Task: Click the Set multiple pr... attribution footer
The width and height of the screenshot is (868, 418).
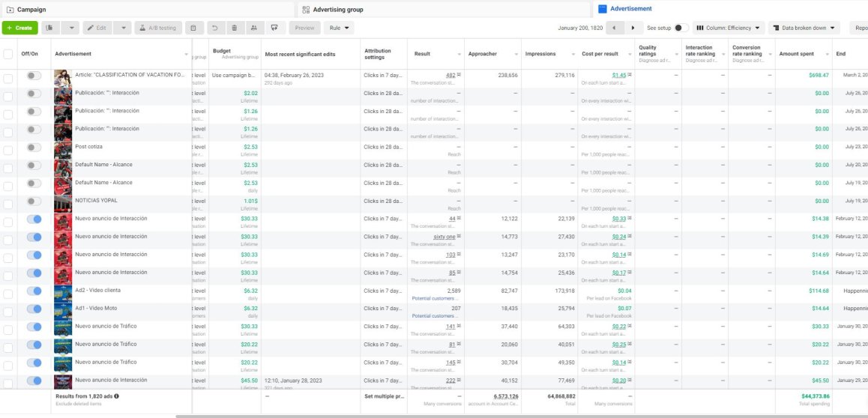Action: click(x=385, y=396)
